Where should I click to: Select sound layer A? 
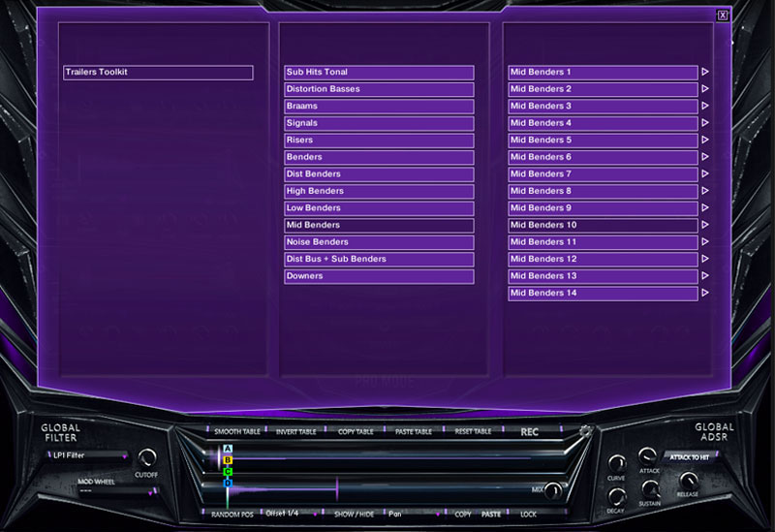pyautogui.click(x=228, y=449)
